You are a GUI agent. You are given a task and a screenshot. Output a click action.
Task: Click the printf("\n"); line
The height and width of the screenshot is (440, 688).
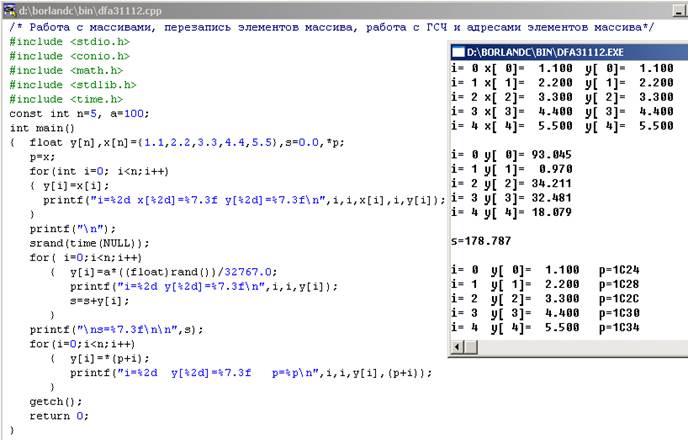point(73,229)
